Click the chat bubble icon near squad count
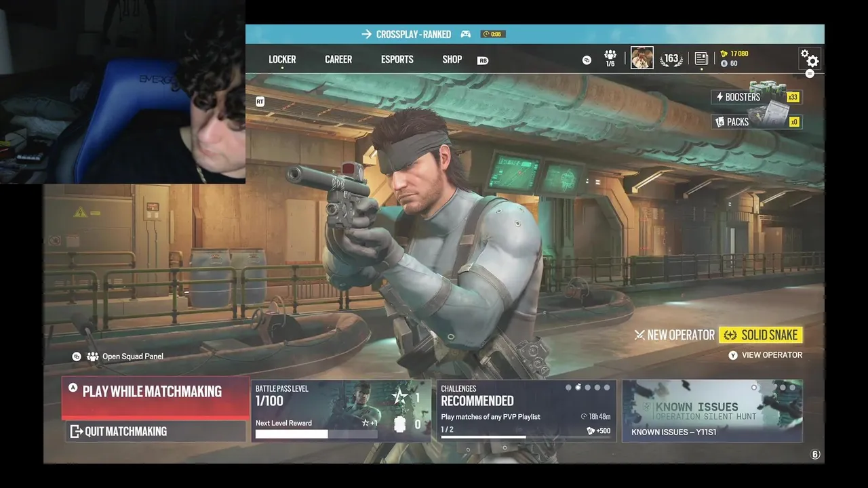The image size is (868, 488). pos(587,60)
